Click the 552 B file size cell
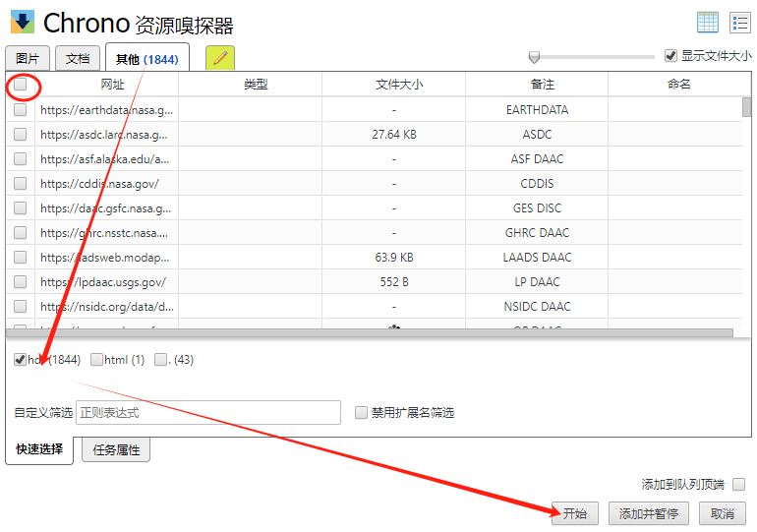The image size is (757, 532). click(394, 282)
